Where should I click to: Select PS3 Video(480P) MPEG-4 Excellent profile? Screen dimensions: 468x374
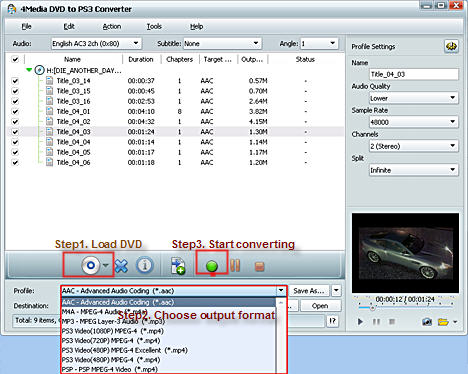[169, 350]
